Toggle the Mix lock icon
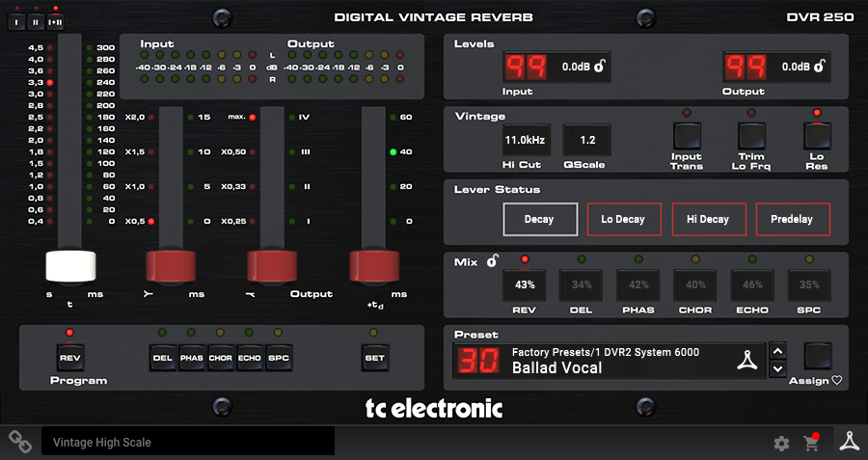The width and height of the screenshot is (868, 460). pyautogui.click(x=492, y=261)
